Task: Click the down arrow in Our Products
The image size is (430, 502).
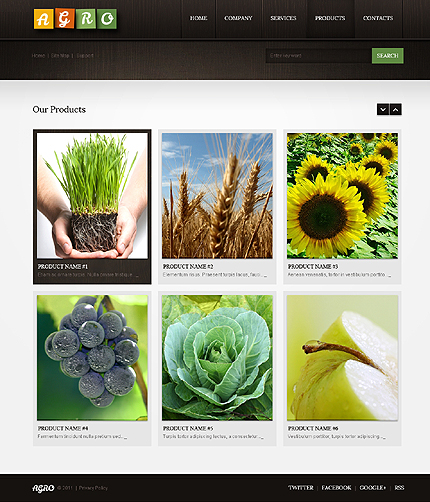Action: [383, 109]
